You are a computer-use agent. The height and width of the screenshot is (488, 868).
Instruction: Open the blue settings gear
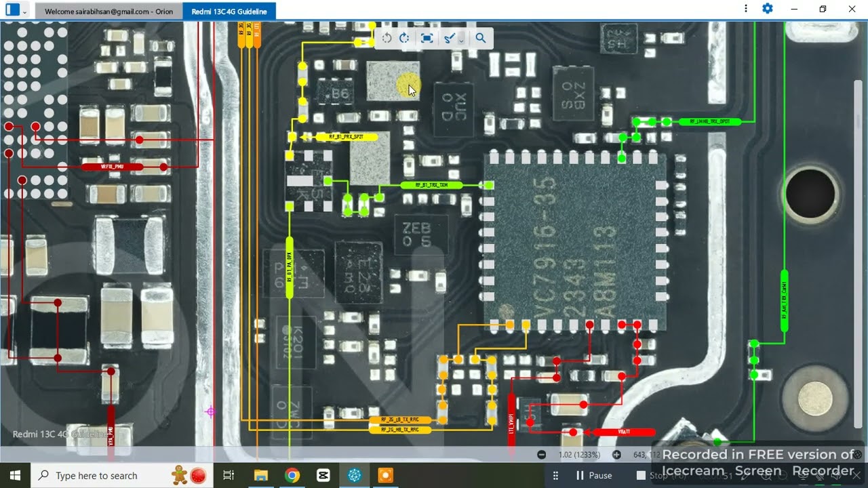click(x=768, y=9)
